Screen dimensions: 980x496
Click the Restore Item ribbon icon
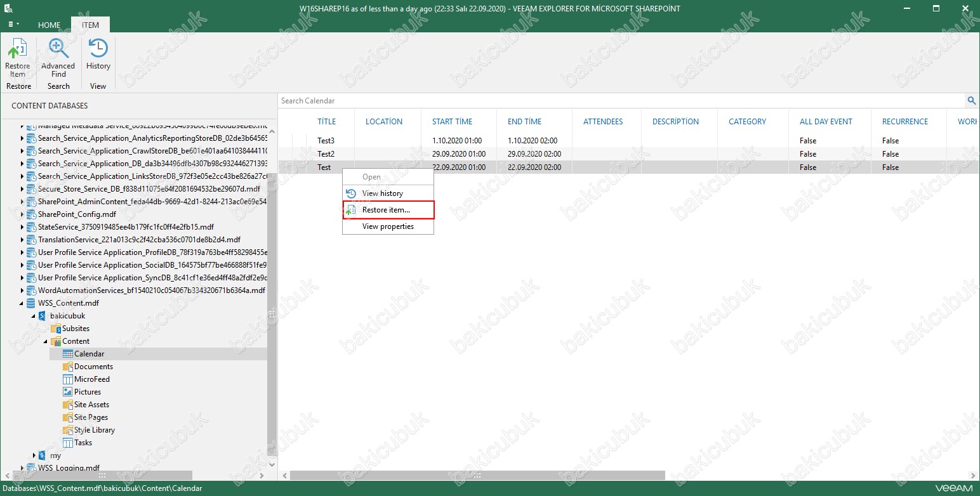(18, 58)
